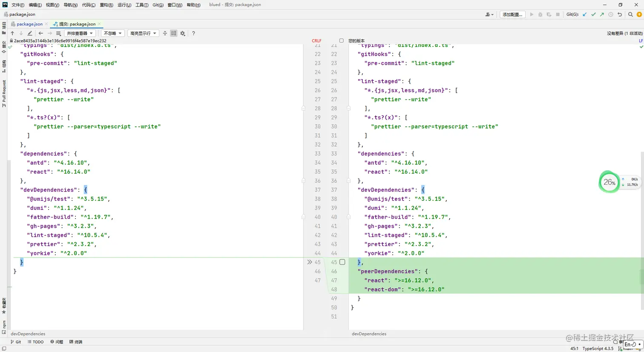
Task: Jump to next difference with down arrow
Action: 21,33
